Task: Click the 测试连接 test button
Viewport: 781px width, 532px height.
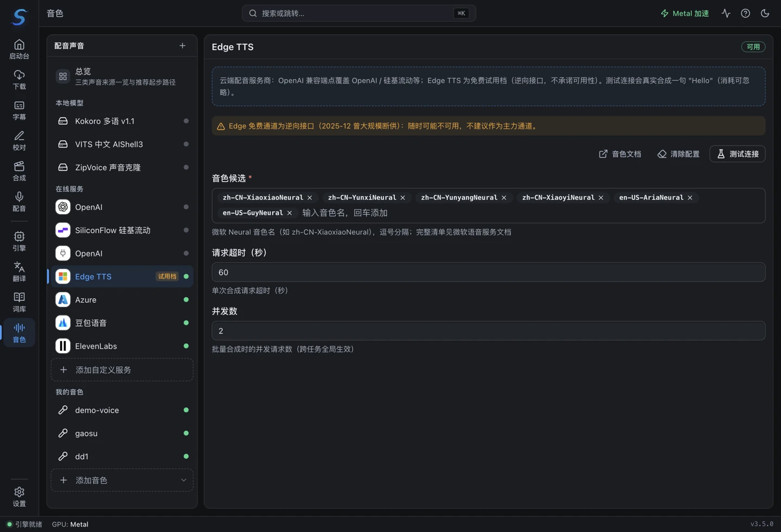Action: [x=738, y=154]
